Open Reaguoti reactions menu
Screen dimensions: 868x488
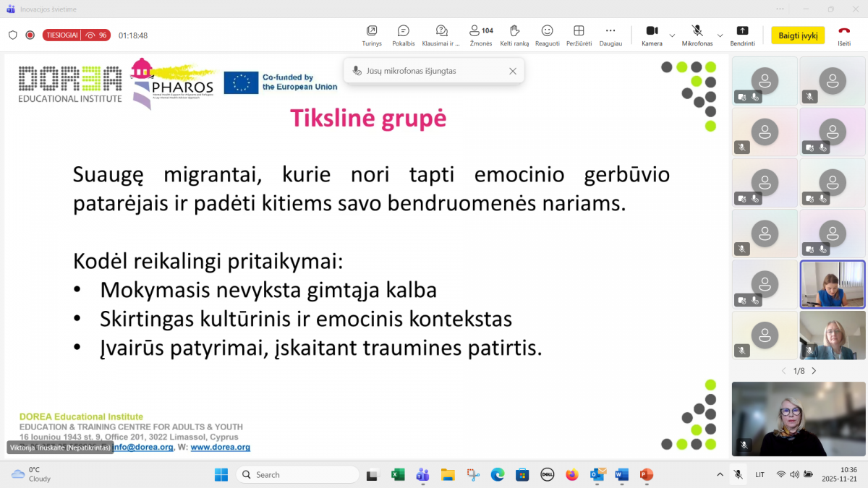click(548, 35)
